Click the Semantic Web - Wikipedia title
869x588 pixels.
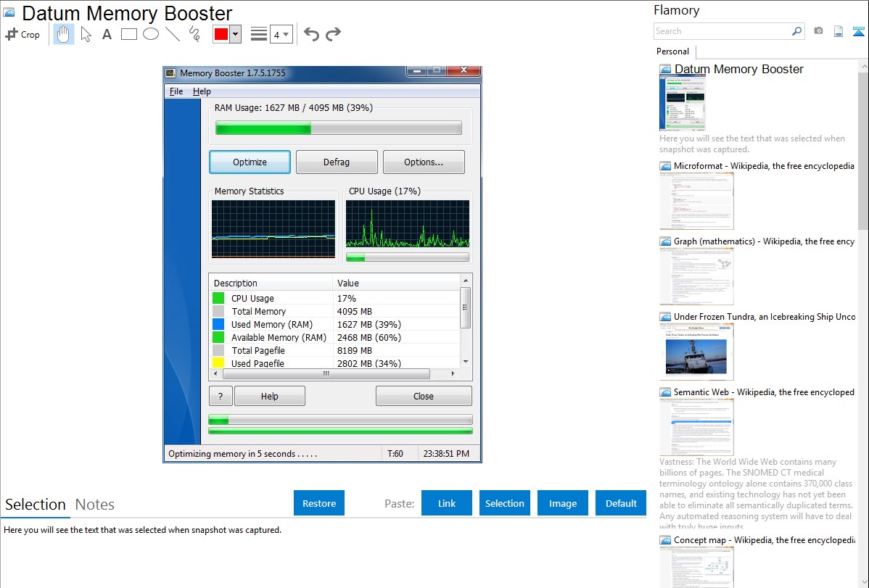coord(764,392)
